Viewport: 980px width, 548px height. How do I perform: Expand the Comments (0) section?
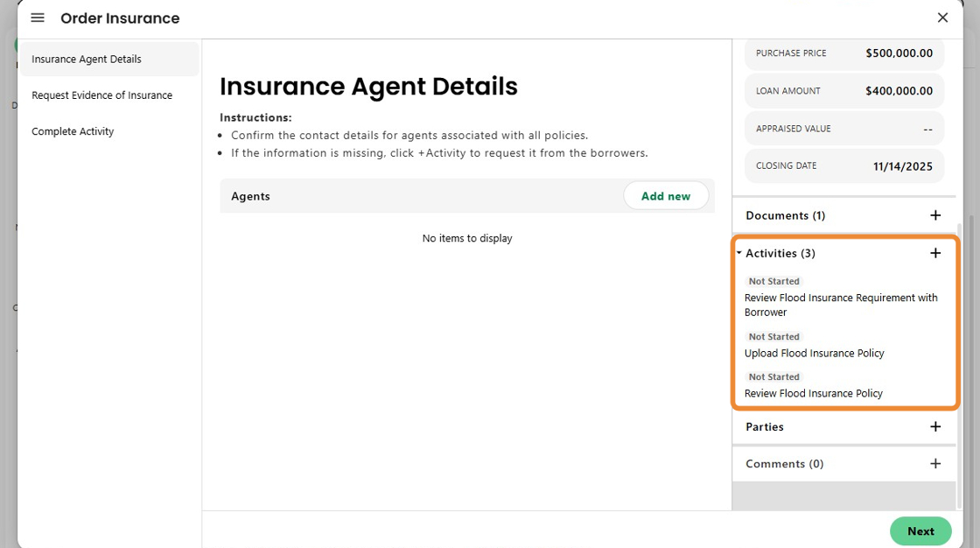coord(784,464)
